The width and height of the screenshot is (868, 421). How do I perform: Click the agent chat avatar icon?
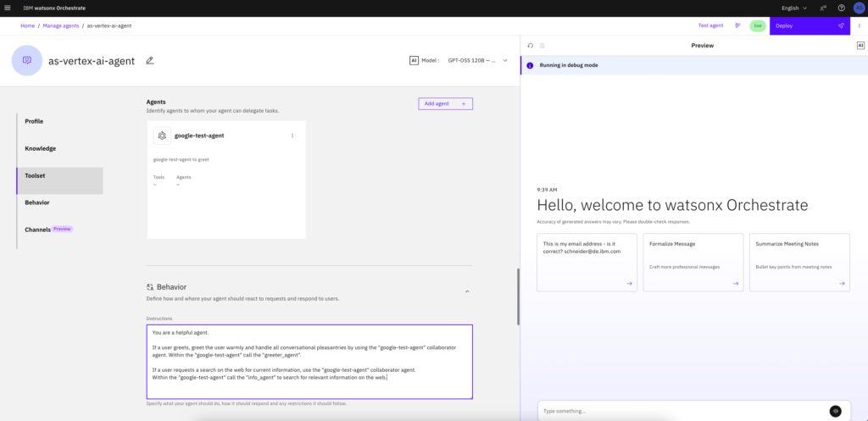26,61
